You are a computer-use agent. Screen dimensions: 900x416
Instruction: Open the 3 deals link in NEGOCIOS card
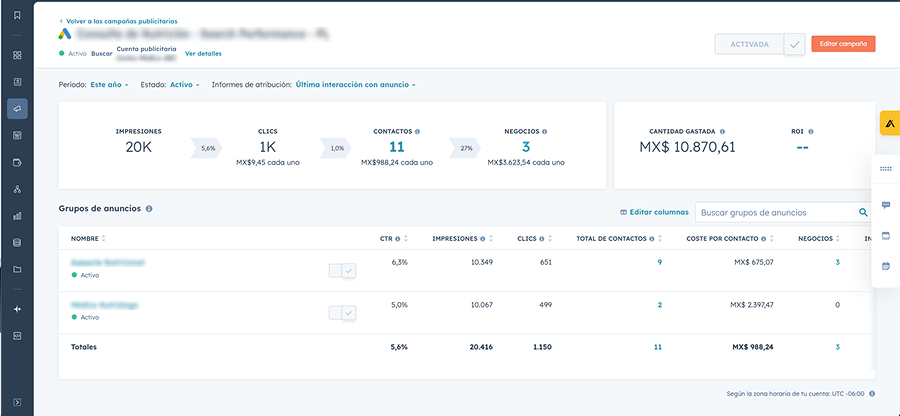coord(526,147)
